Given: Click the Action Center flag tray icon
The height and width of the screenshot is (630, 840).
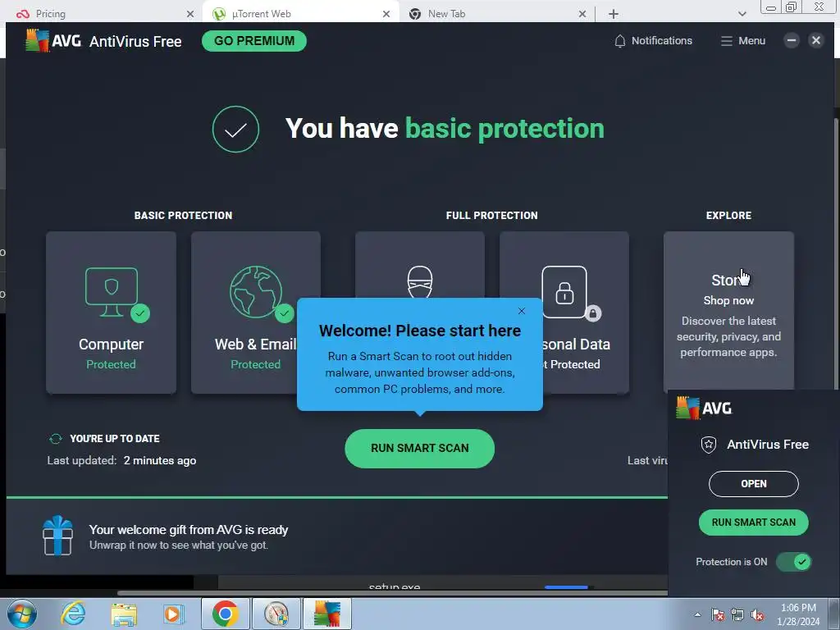Looking at the screenshot, I should [x=717, y=614].
